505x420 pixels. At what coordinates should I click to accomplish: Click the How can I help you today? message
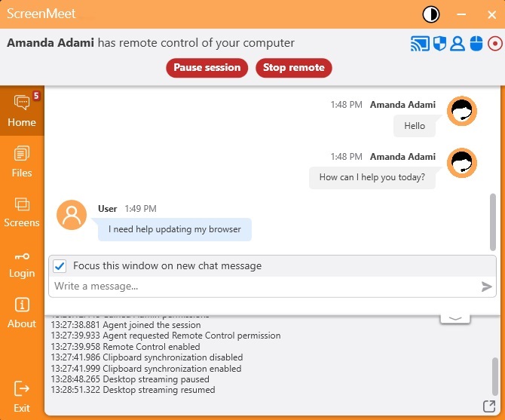tap(372, 177)
